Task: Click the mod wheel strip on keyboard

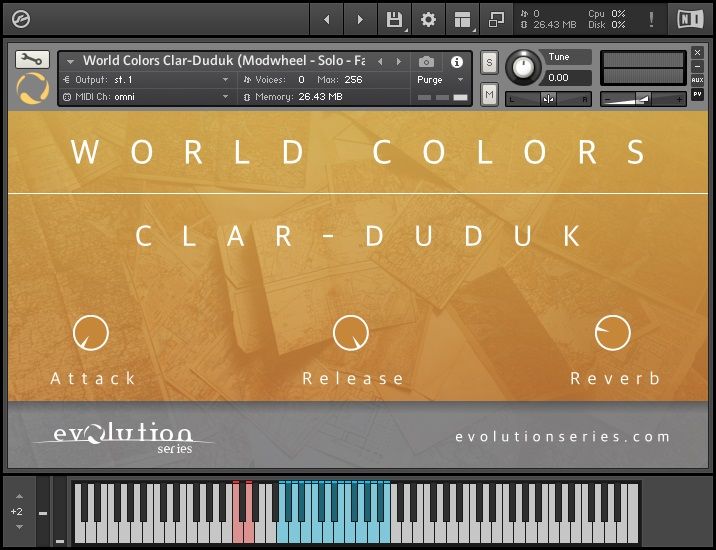Action: [x=59, y=511]
